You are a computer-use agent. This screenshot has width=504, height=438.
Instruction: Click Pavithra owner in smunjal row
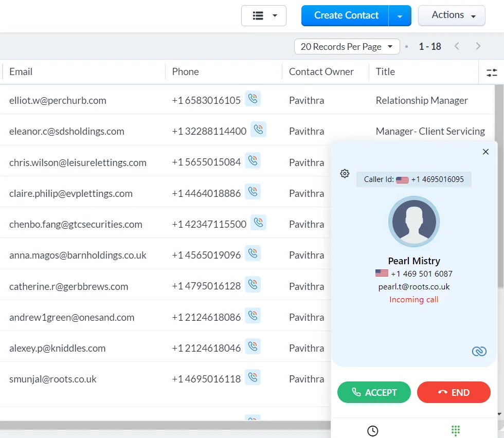(x=307, y=379)
